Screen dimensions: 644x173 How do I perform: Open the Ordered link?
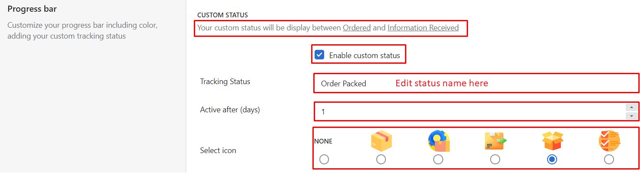tap(357, 28)
